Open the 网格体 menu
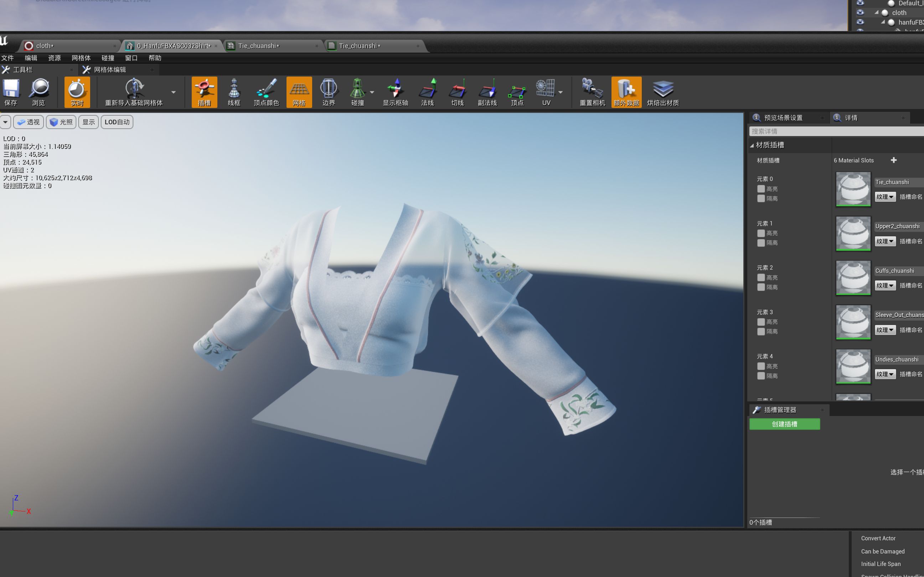Viewport: 924px width, 577px height. click(x=81, y=58)
